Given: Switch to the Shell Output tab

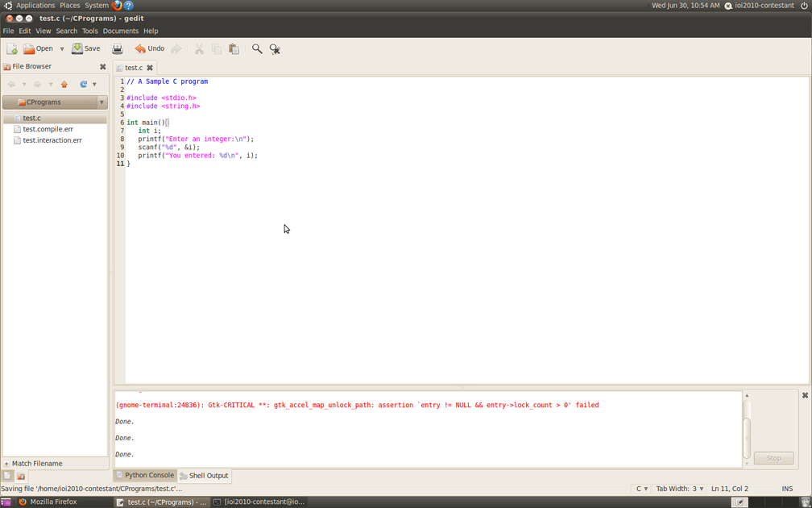Looking at the screenshot, I should (204, 476).
